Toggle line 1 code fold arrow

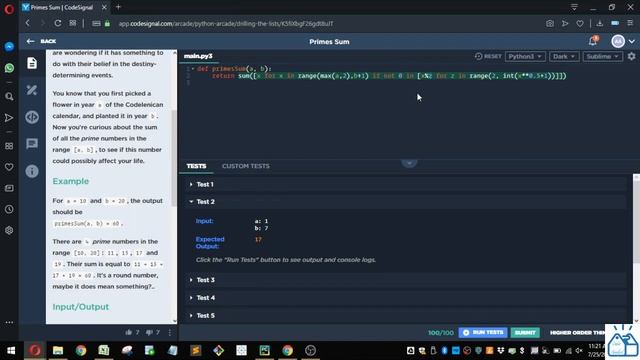click(x=193, y=69)
